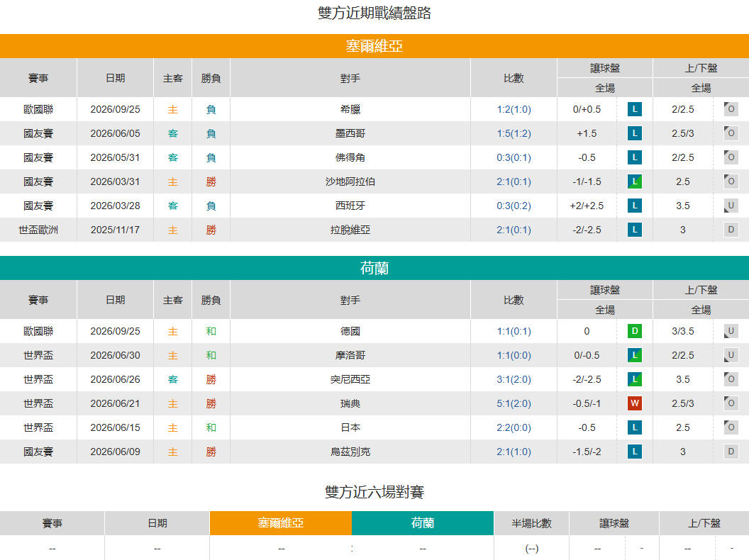749x560 pixels.
Task: Open the 1:1(0:1) score against 德國
Action: [514, 331]
